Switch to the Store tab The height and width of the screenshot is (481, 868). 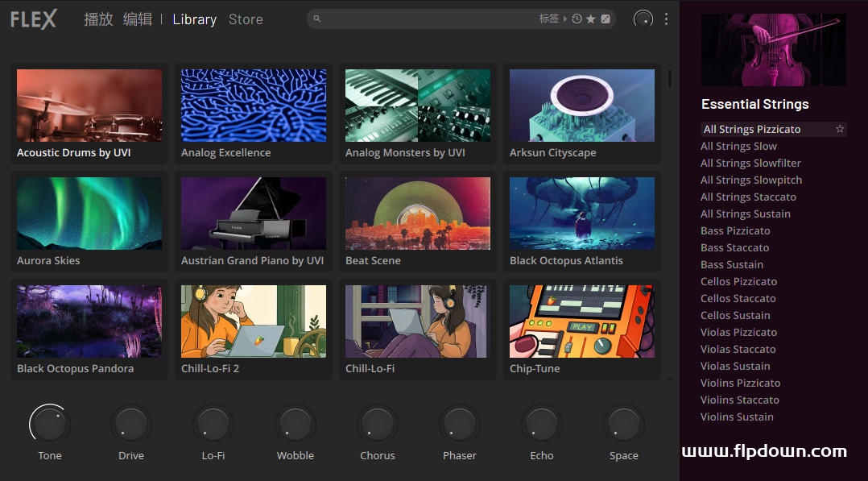[246, 19]
